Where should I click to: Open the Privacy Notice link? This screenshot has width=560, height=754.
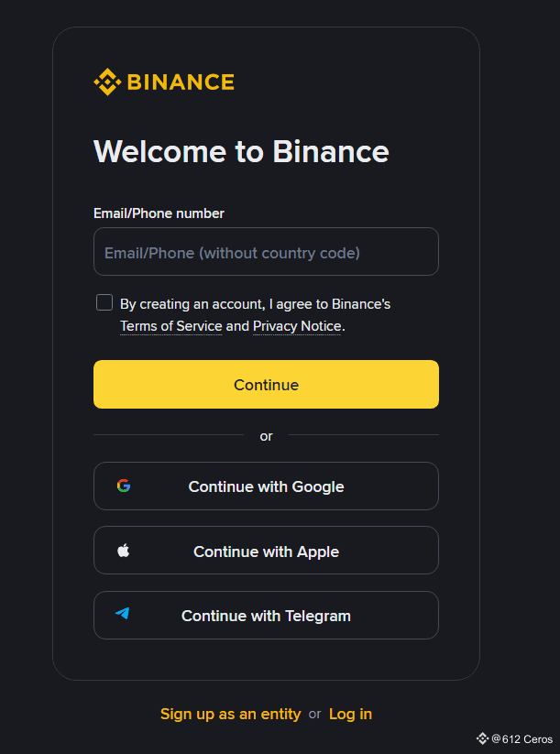point(297,326)
